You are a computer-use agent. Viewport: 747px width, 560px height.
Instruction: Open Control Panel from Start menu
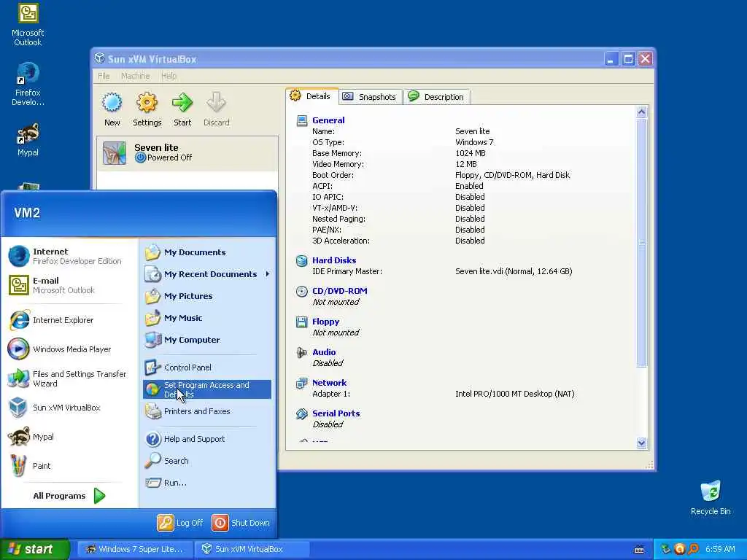tap(207, 367)
